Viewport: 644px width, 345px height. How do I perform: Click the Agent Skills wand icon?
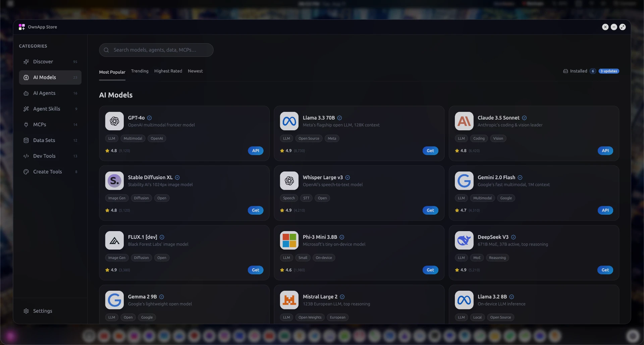click(x=26, y=109)
